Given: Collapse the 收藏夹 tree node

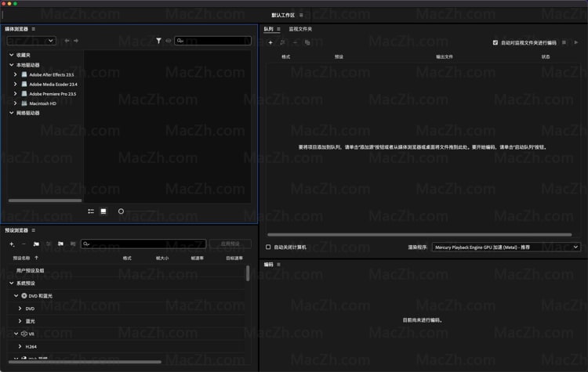Looking at the screenshot, I should [12, 55].
